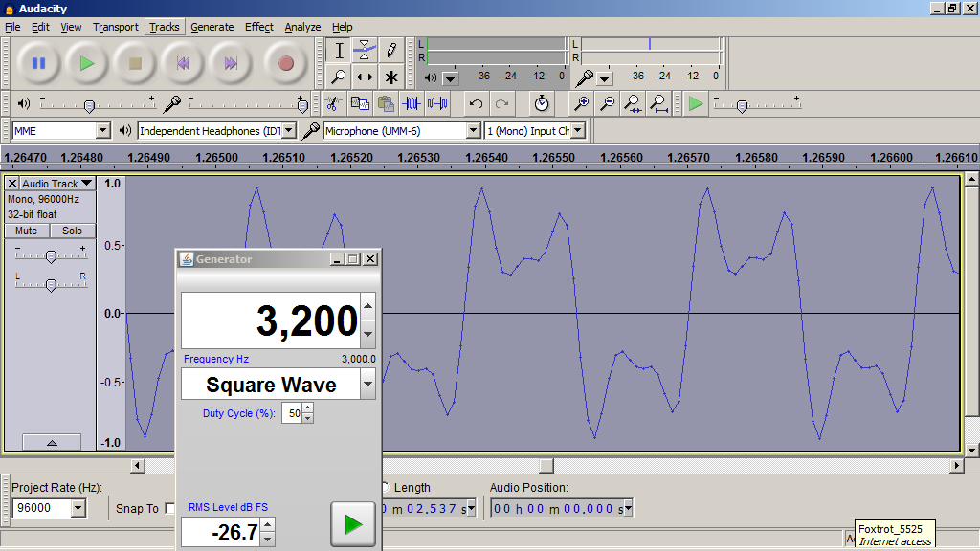
Task: Toggle the Snap To checkbox
Action: tap(169, 509)
